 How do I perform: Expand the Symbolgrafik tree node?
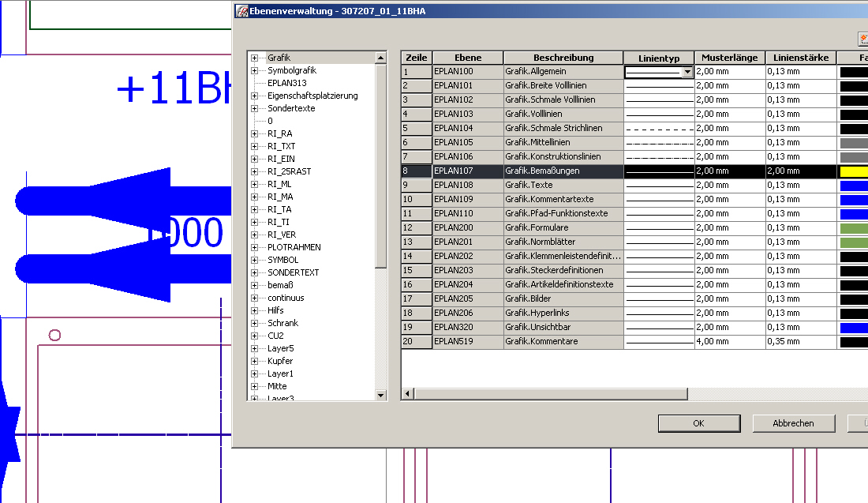(x=254, y=70)
